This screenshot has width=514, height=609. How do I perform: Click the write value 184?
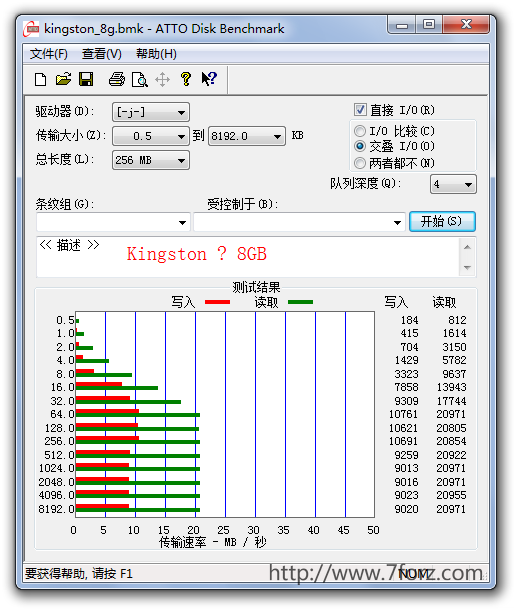tap(409, 320)
